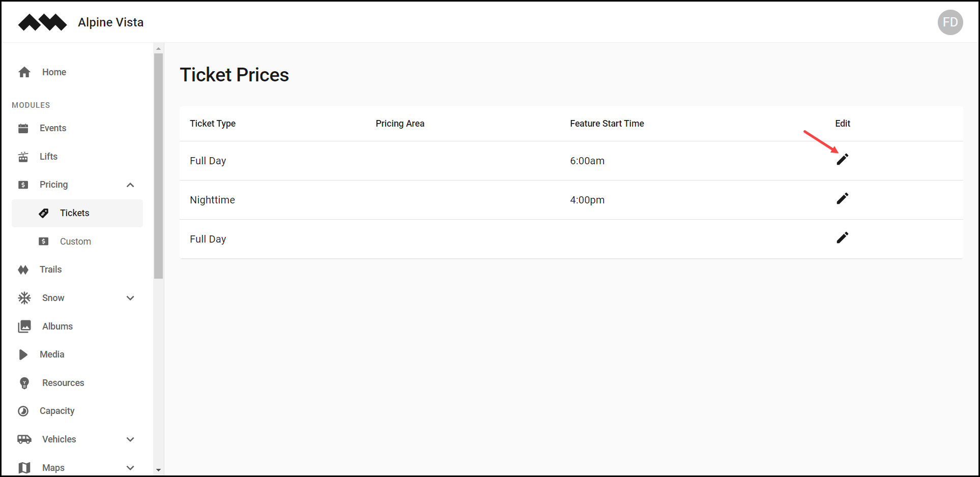
Task: Click the FD profile avatar
Action: (x=950, y=22)
